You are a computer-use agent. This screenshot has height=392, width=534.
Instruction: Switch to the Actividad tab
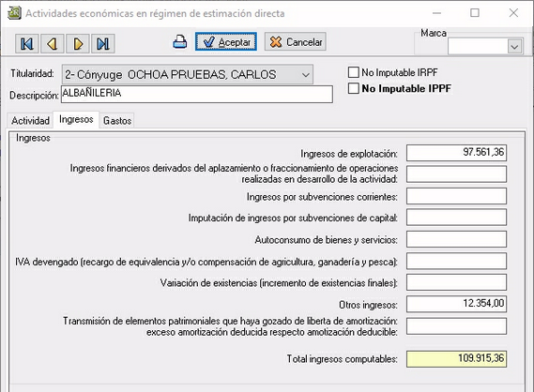[x=30, y=120]
